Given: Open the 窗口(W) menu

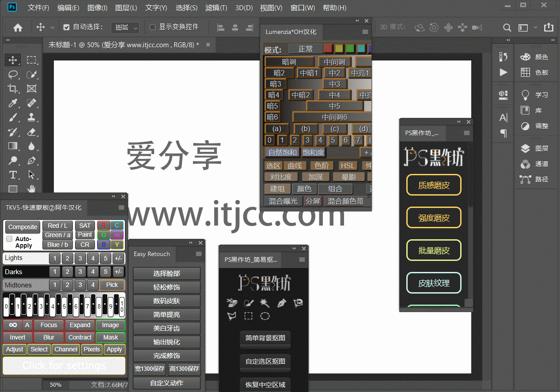Looking at the screenshot, I should point(303,8).
